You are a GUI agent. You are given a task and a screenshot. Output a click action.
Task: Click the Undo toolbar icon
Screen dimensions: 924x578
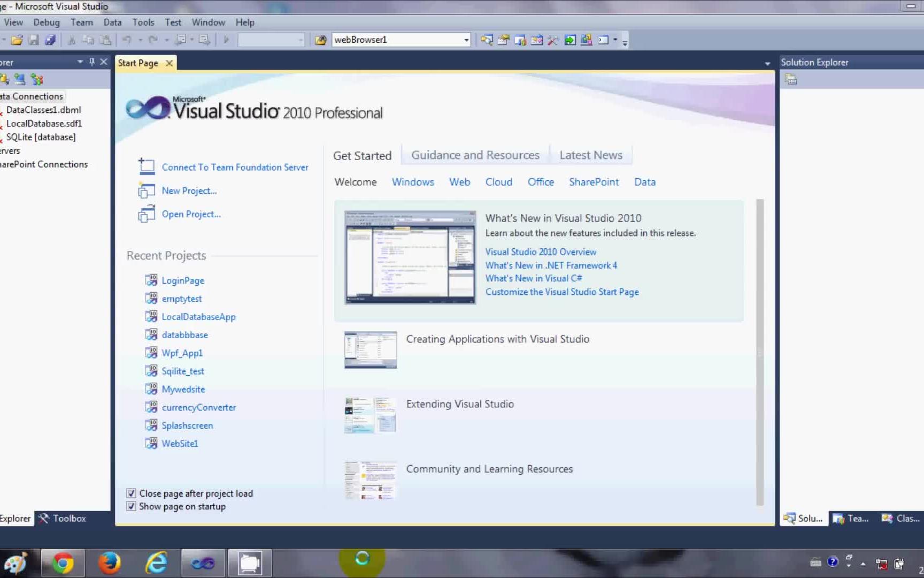pos(127,40)
